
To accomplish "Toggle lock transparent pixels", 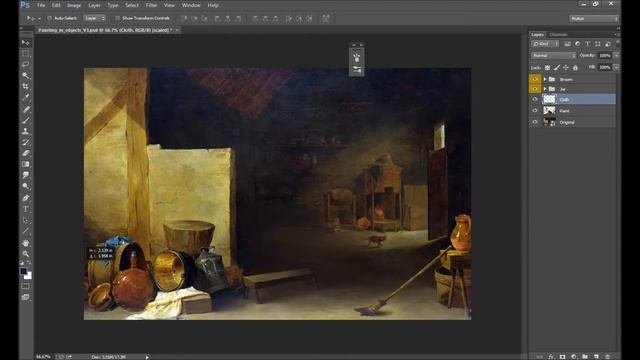I will 547,68.
